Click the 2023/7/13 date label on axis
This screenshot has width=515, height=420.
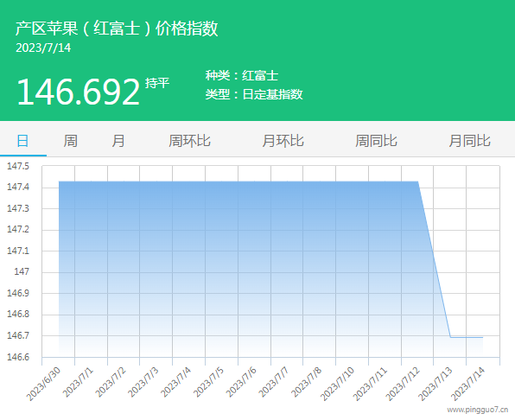[x=436, y=385]
